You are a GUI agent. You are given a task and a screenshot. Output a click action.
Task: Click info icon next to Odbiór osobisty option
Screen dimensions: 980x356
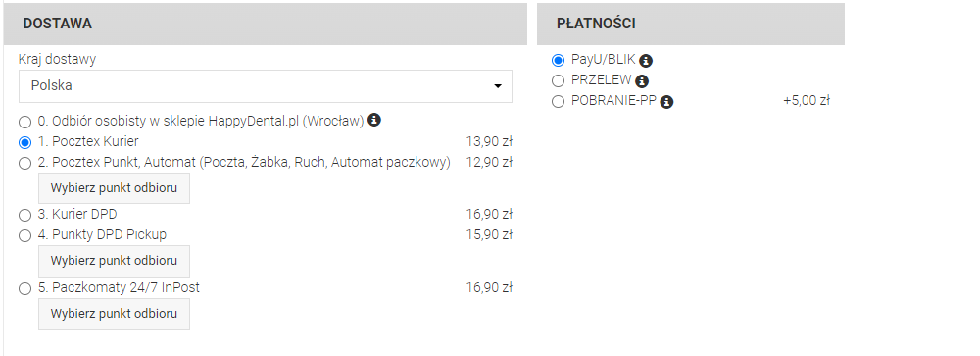(x=374, y=120)
